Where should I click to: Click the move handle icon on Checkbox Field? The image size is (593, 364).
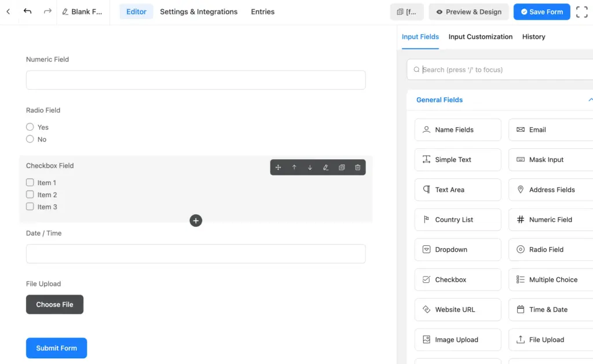(278, 167)
